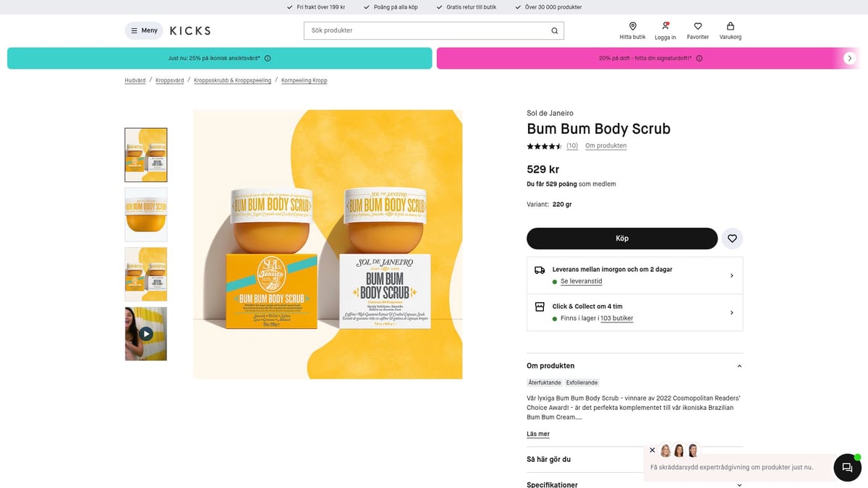The height and width of the screenshot is (488, 868).
Task: Select the second product thumbnail image
Action: (x=146, y=215)
